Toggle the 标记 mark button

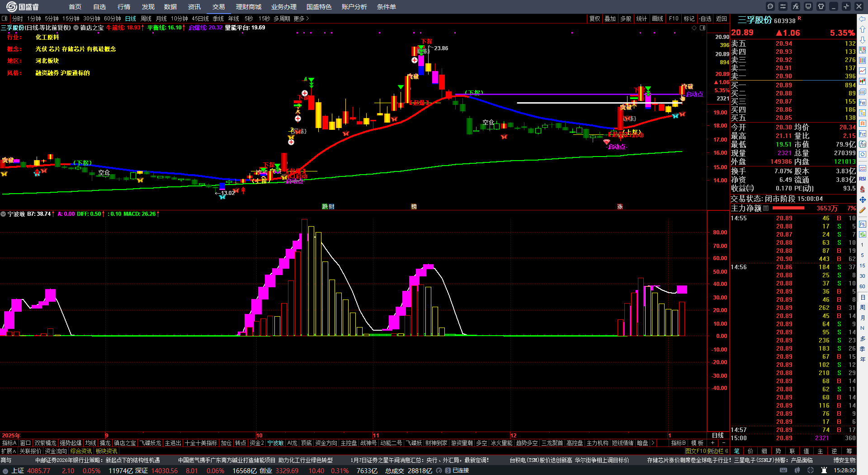click(x=689, y=19)
